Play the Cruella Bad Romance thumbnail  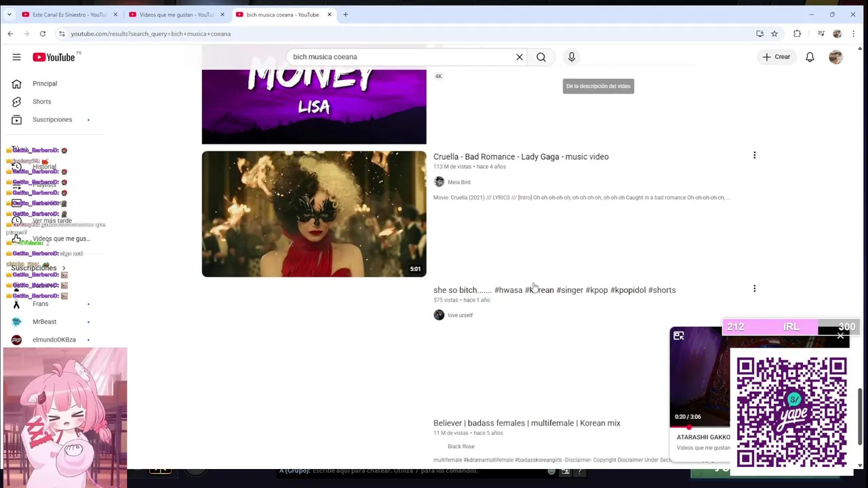tap(314, 213)
